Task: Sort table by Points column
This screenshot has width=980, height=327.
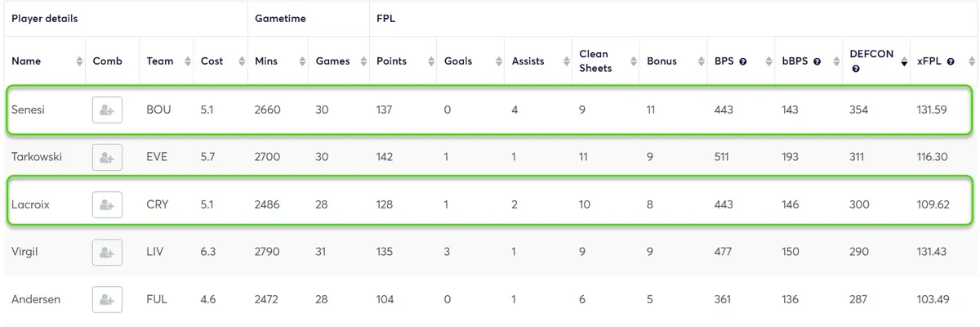Action: tap(391, 61)
